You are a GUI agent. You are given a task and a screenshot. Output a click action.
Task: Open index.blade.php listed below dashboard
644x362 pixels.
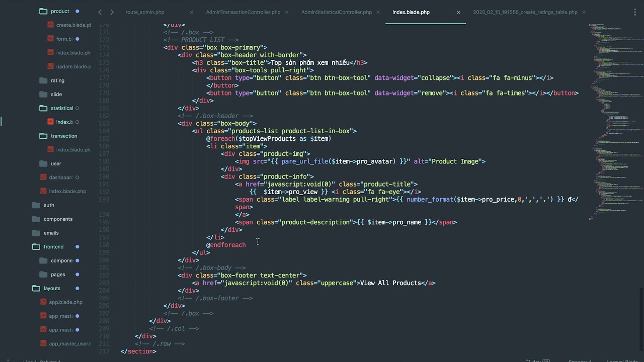[x=67, y=191]
